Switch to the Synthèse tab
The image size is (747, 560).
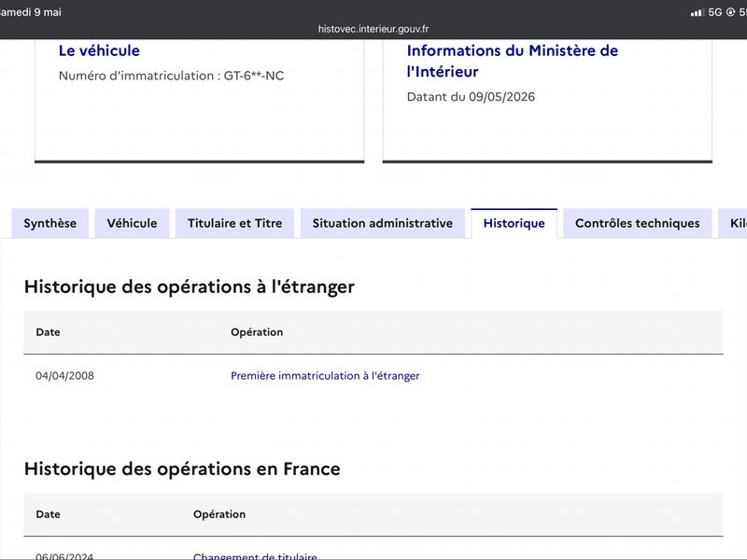50,223
